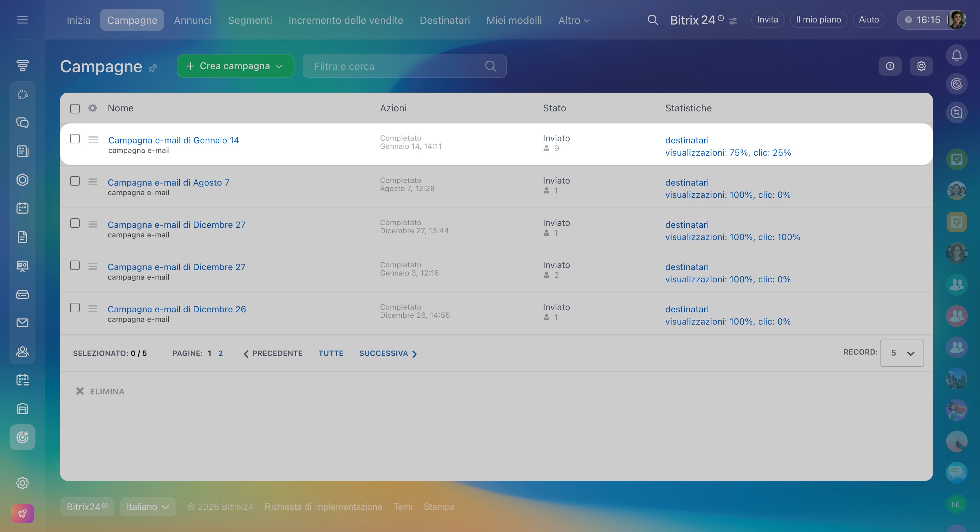Open the Italiano language dropdown
This screenshot has width=980, height=532.
(147, 507)
